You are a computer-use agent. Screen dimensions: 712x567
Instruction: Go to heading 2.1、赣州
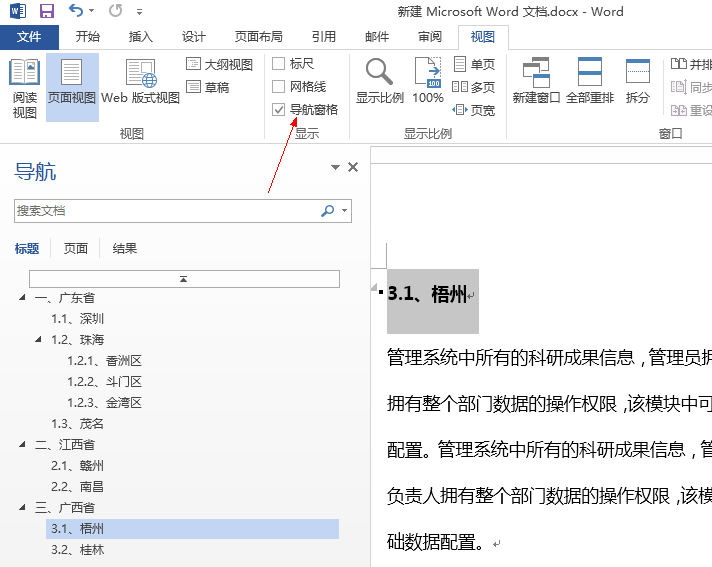[77, 465]
